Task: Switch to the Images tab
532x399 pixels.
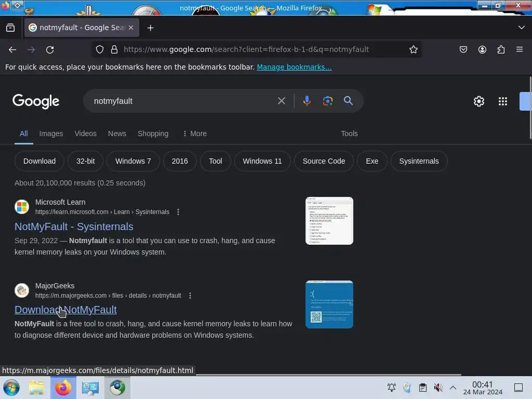Action: [51, 134]
